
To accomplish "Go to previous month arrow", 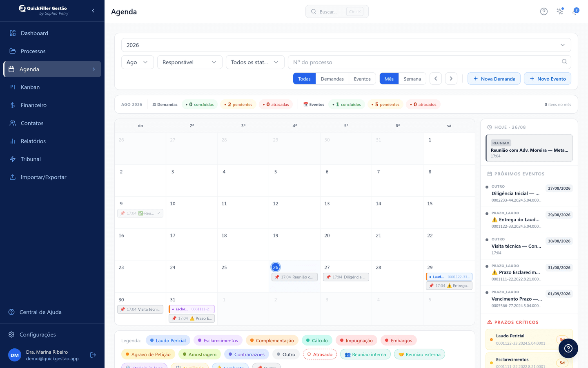I will tap(436, 79).
